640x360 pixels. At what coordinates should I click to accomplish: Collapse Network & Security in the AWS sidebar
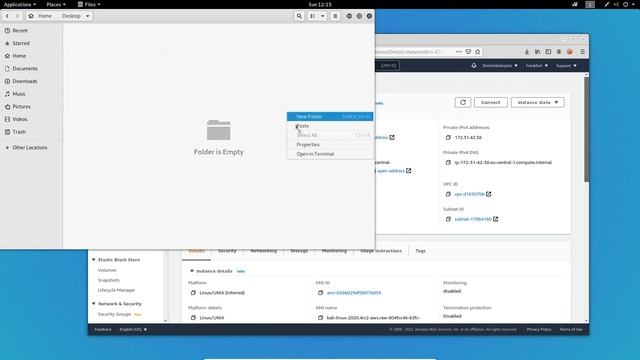click(x=94, y=304)
